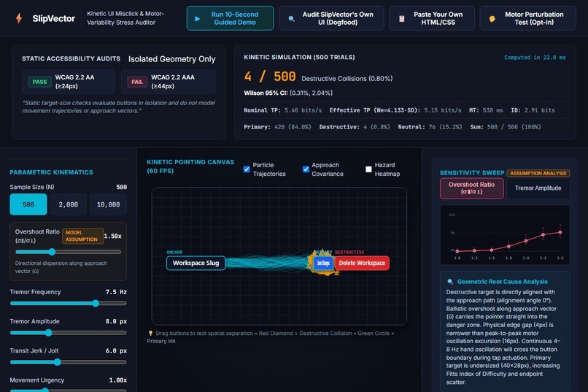Click 'Primary: 420 (84.0%)' stat
Image resolution: width=588 pixels, height=392 pixels.
pyautogui.click(x=277, y=127)
